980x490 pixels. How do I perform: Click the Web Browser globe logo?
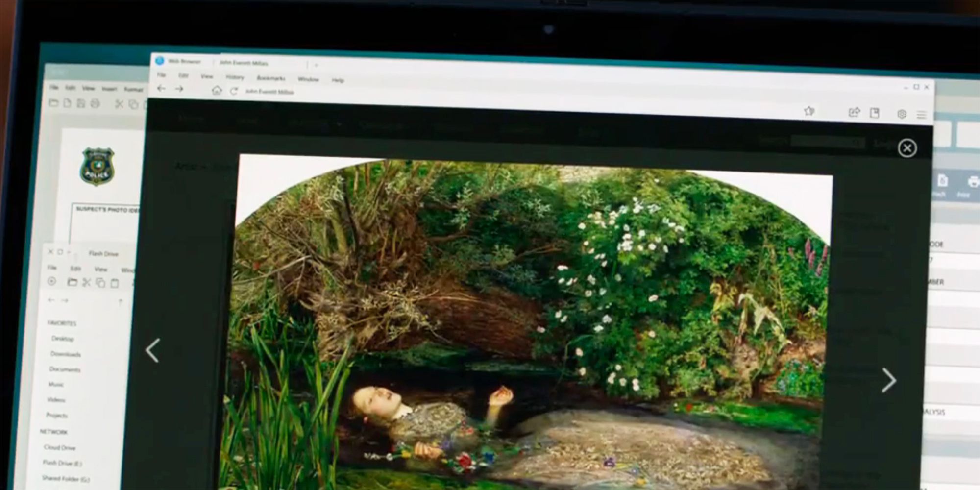tap(159, 61)
